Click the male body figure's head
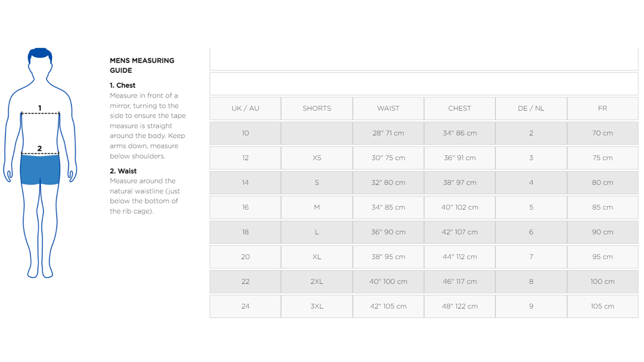644x362 pixels. 40,60
